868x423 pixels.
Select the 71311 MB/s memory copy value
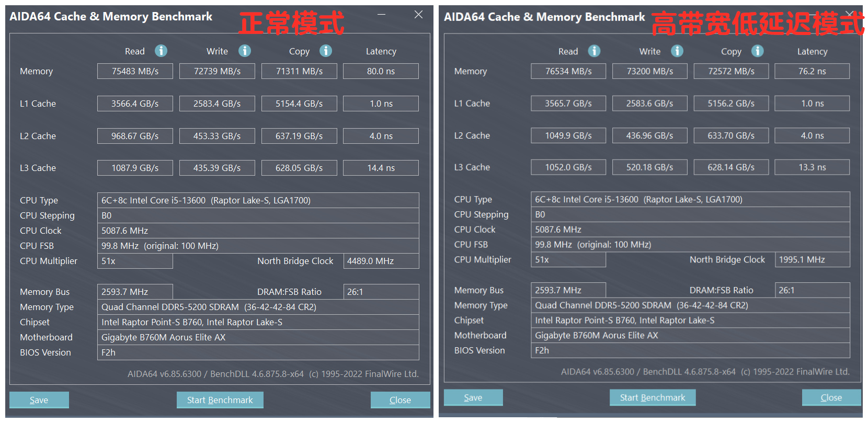[299, 71]
